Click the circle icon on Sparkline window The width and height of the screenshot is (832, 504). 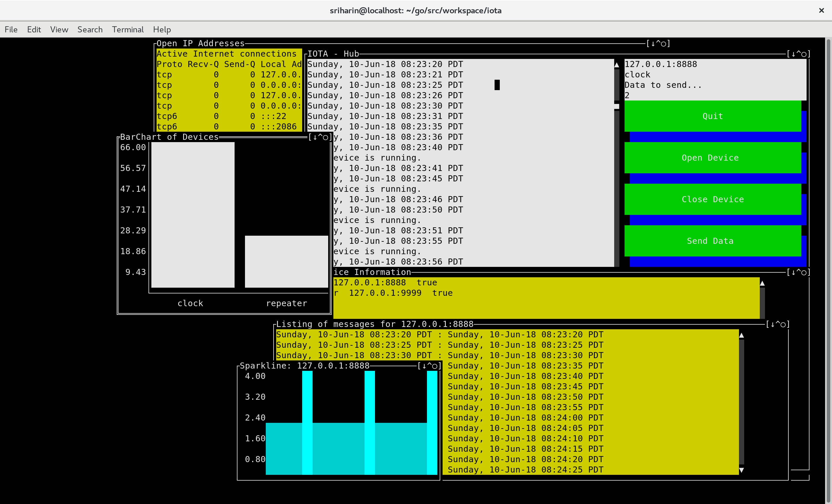(434, 366)
